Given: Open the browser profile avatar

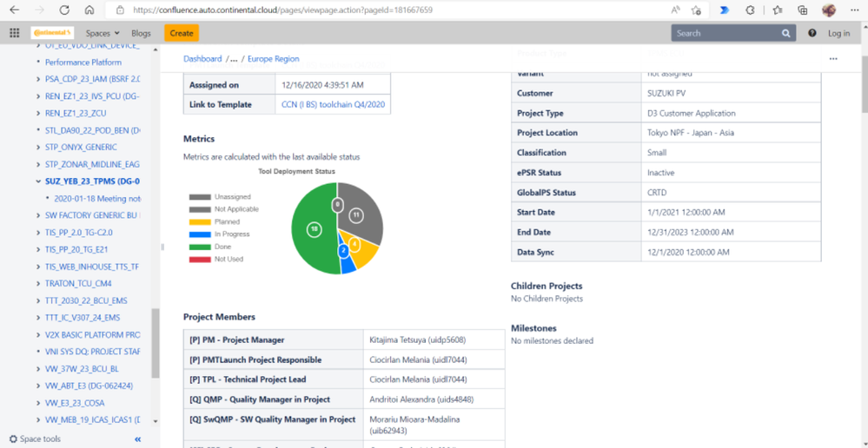Looking at the screenshot, I should (x=829, y=10).
